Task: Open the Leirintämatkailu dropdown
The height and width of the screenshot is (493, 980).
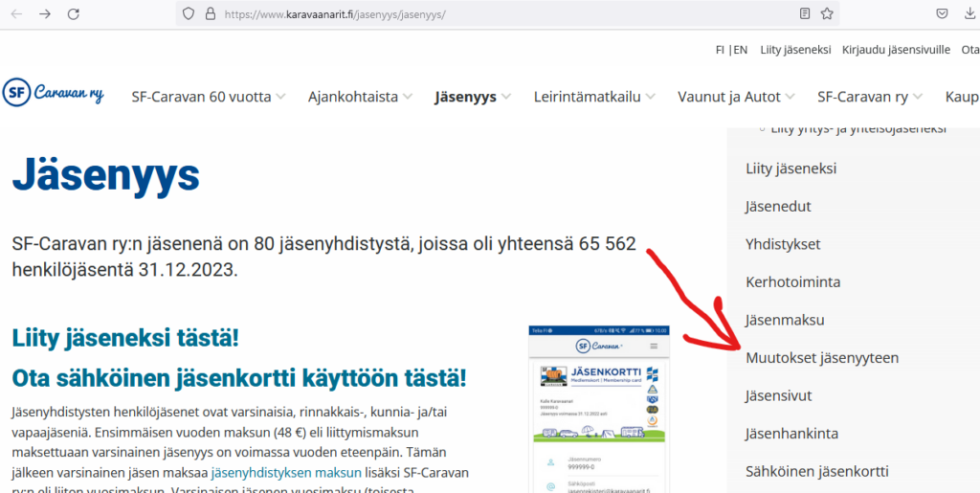Action: pos(595,97)
